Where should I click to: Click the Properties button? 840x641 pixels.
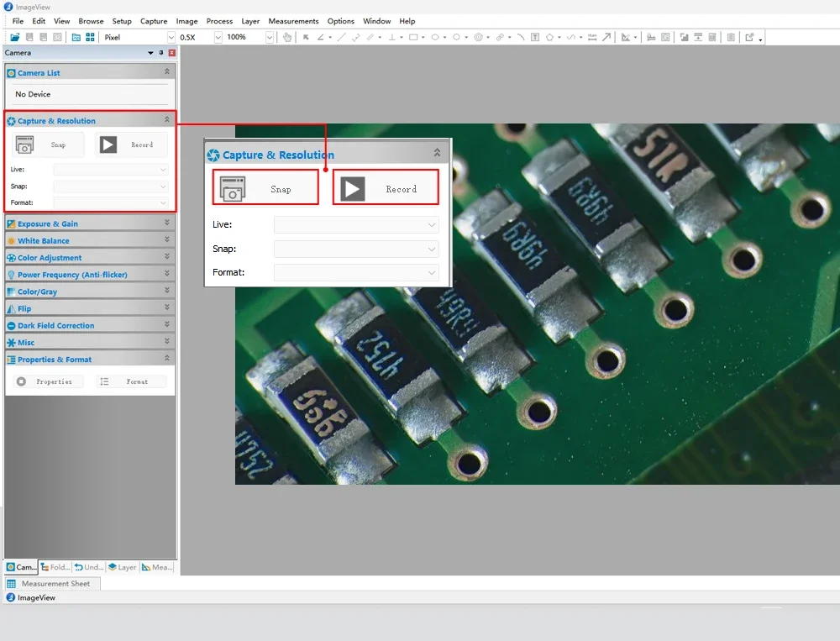click(x=48, y=381)
